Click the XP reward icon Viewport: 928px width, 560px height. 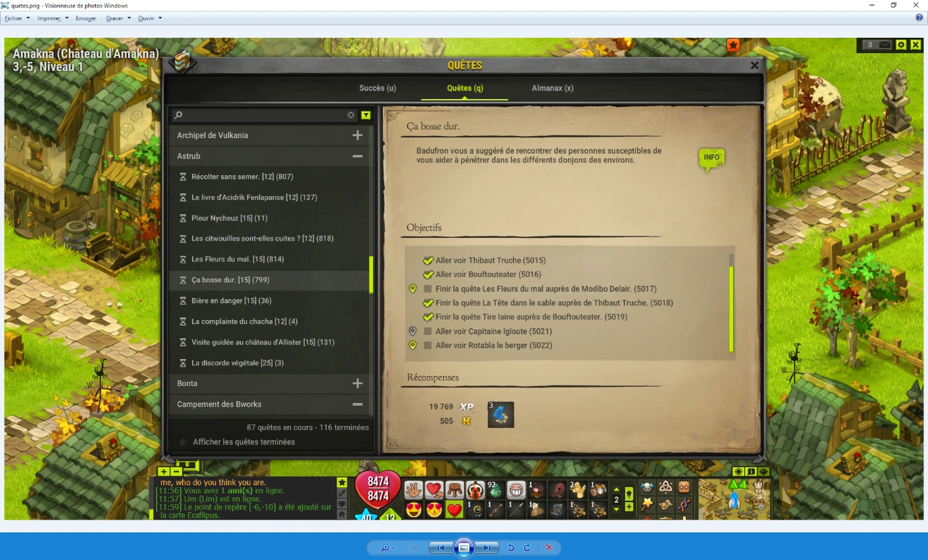coord(467,407)
